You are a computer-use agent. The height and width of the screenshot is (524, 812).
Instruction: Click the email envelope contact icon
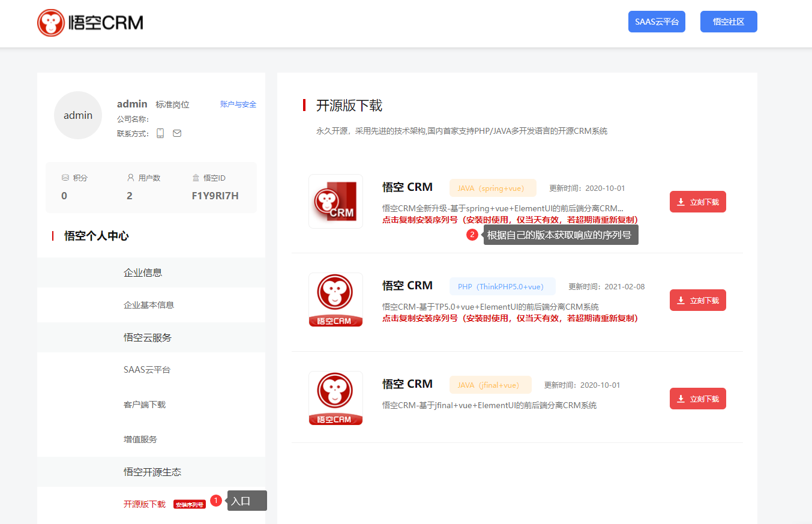pyautogui.click(x=177, y=133)
